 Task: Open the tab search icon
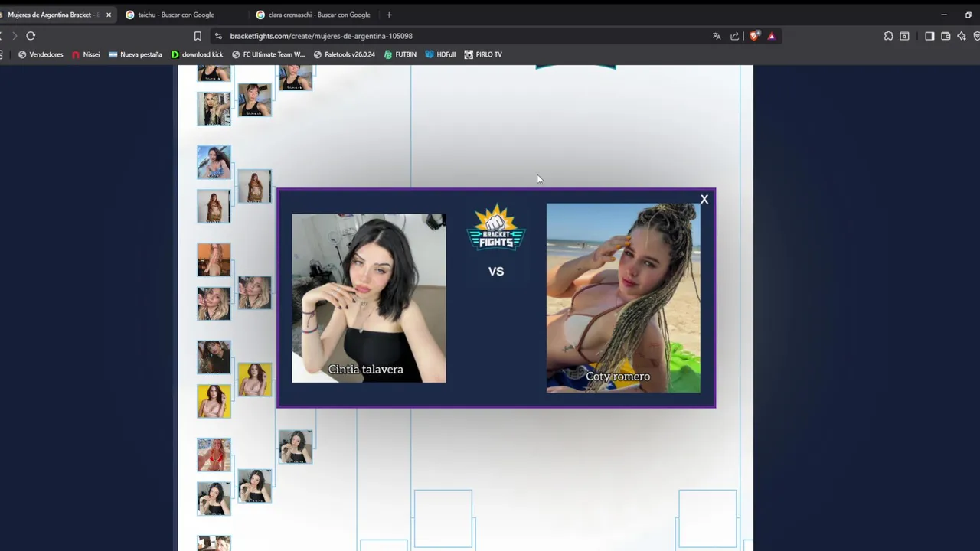[904, 36]
